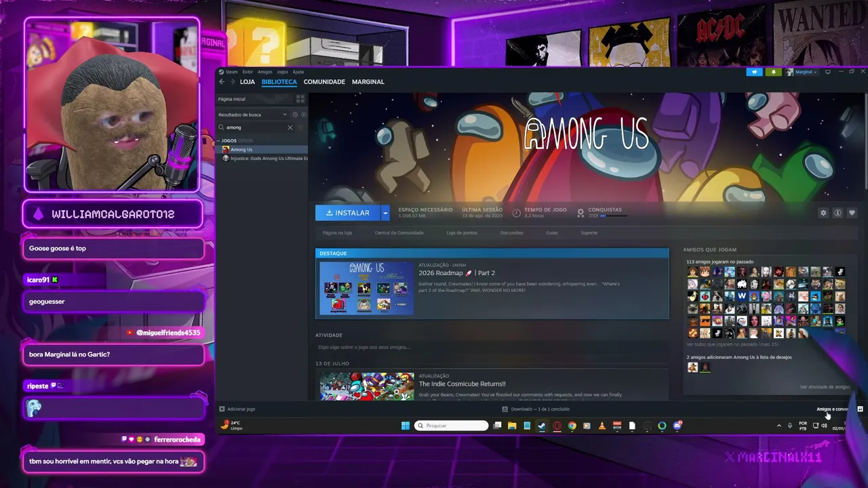
Task: Show game info icon
Action: pos(837,213)
